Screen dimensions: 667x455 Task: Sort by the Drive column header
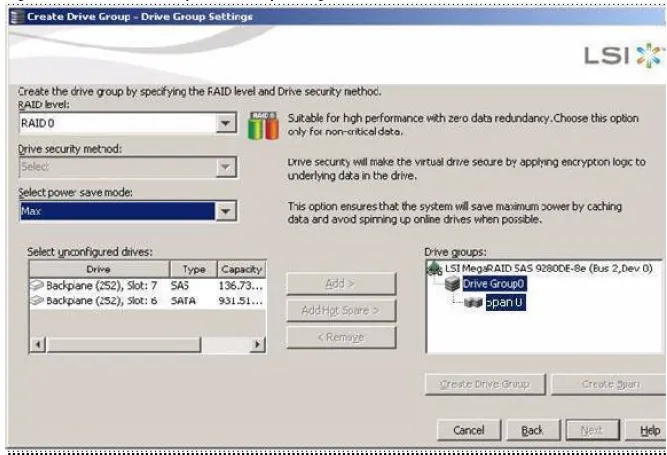(x=98, y=270)
